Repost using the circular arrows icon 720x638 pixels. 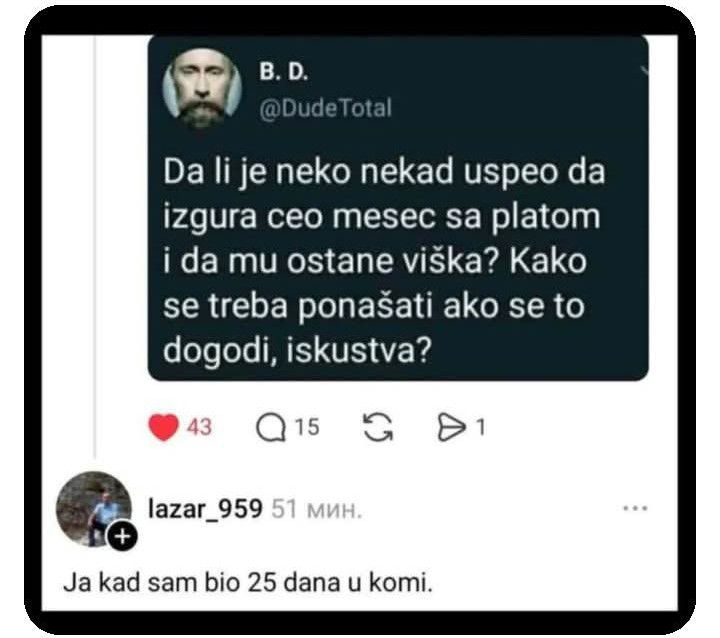click(378, 427)
